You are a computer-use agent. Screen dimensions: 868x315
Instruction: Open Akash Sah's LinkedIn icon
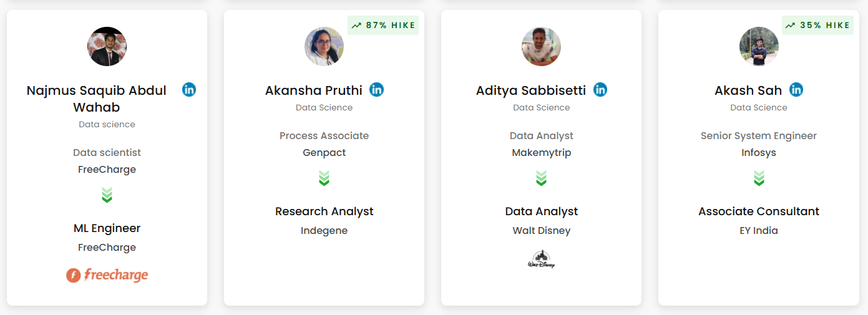click(x=796, y=89)
